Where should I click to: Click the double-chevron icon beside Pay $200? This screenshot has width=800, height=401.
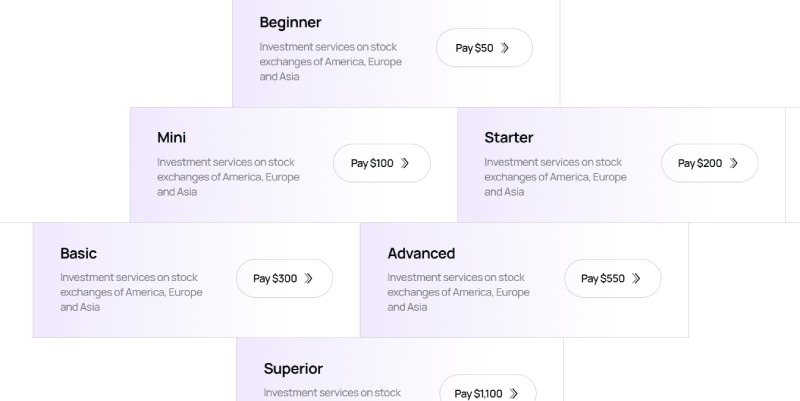734,163
